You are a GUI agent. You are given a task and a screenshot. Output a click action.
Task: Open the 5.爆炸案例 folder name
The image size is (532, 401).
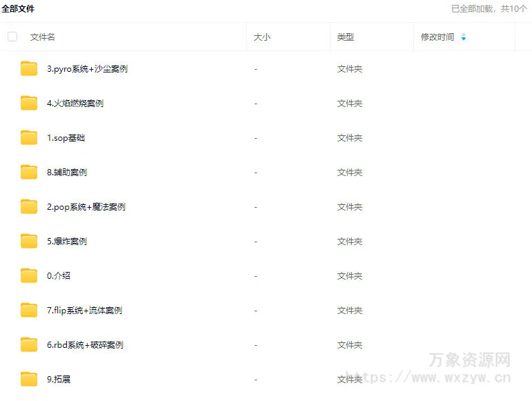pos(67,242)
